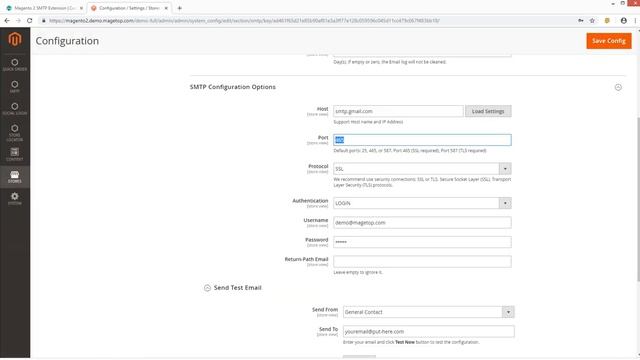
Task: Go forward in the browser
Action: click(18, 20)
